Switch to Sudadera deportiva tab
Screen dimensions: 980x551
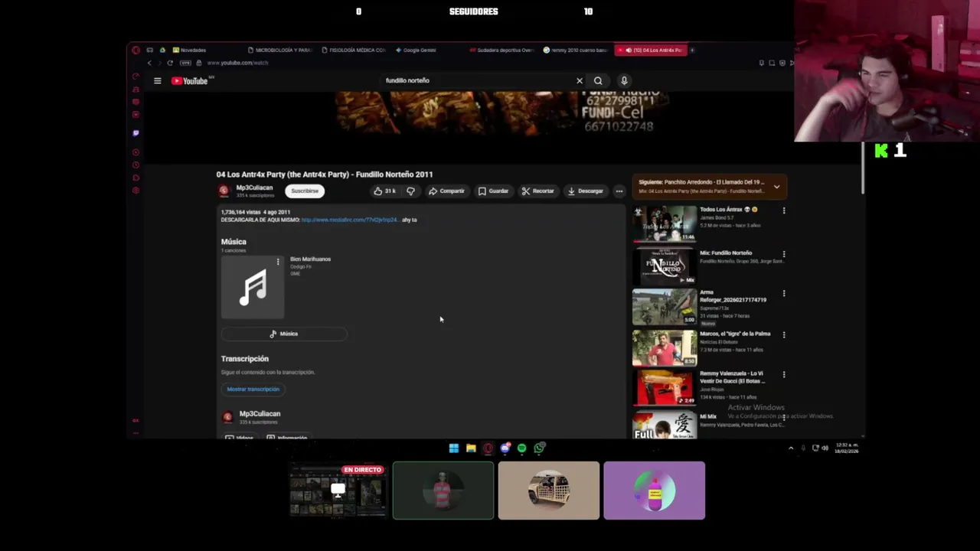(501, 50)
